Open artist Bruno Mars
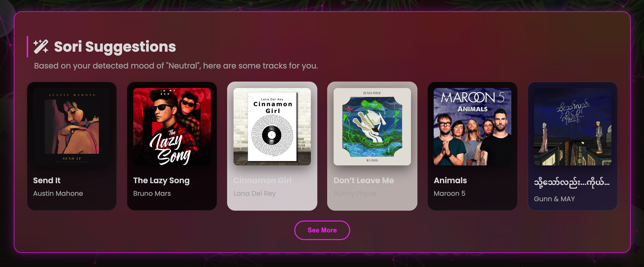 click(152, 194)
